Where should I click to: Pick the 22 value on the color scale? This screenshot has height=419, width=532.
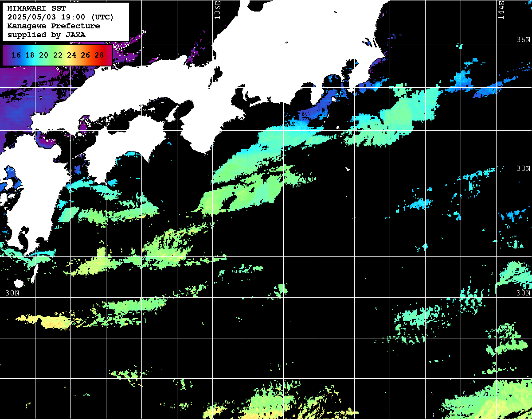pos(58,55)
